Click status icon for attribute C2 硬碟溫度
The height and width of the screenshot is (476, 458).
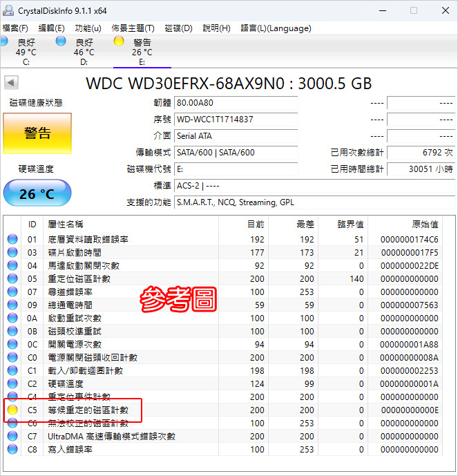[x=12, y=383]
